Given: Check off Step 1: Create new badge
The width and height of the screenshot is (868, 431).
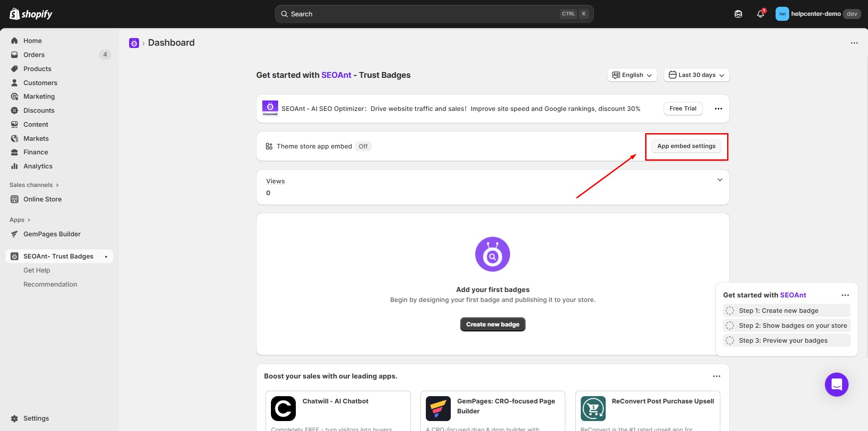Looking at the screenshot, I should 730,311.
